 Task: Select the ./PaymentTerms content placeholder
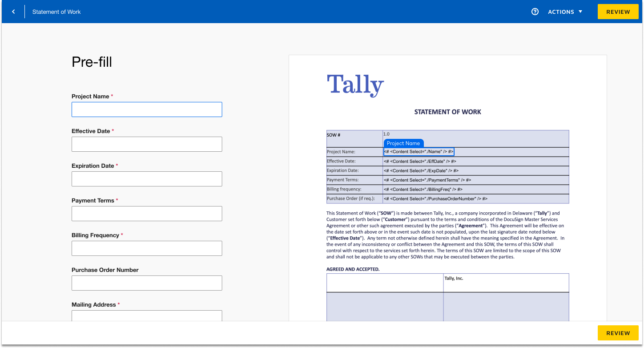427,180
